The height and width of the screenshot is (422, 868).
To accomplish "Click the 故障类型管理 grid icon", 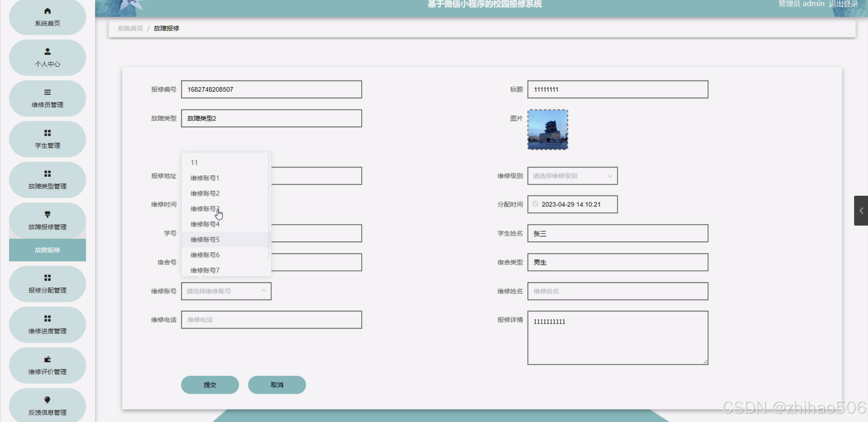I will pyautogui.click(x=47, y=174).
